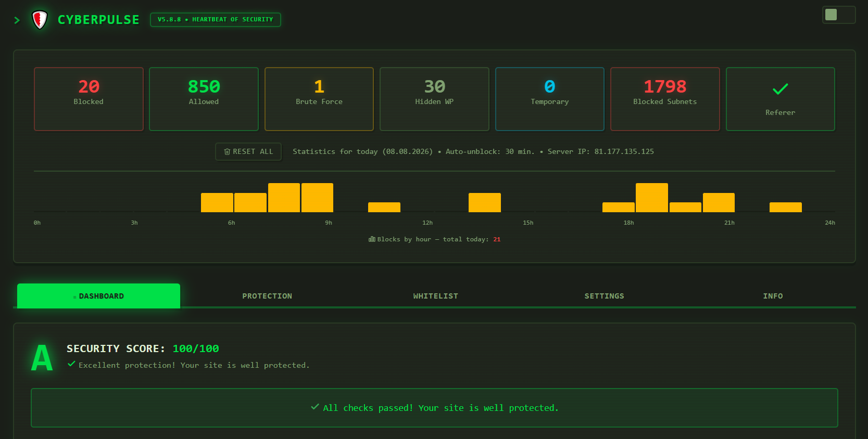The width and height of the screenshot is (868, 439).
Task: Click the bar chart icon beside Blocks by hour
Action: point(372,239)
